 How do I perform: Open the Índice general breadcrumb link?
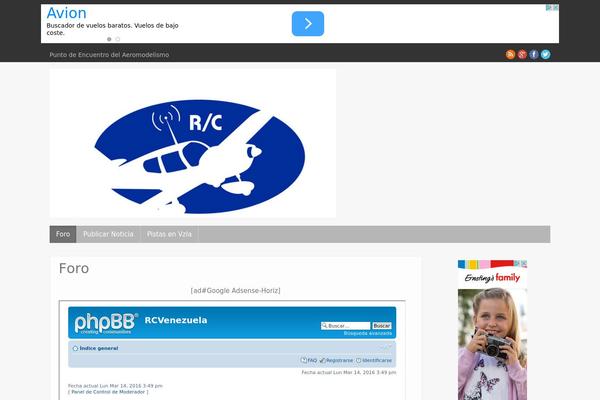coord(99,348)
